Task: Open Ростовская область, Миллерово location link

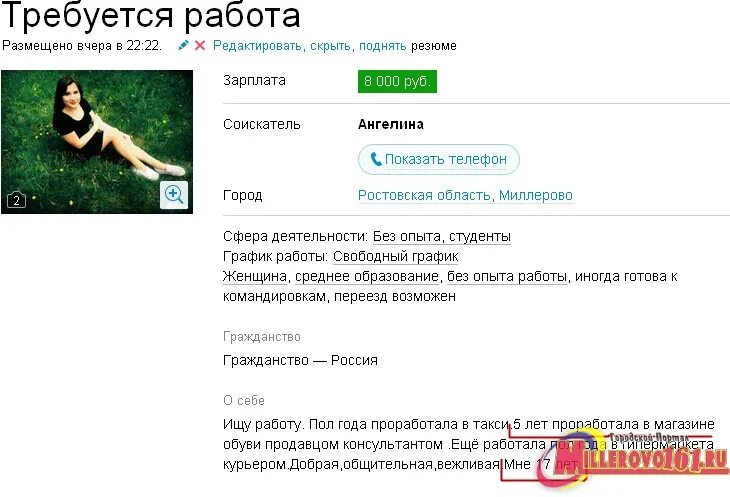Action: 465,195
